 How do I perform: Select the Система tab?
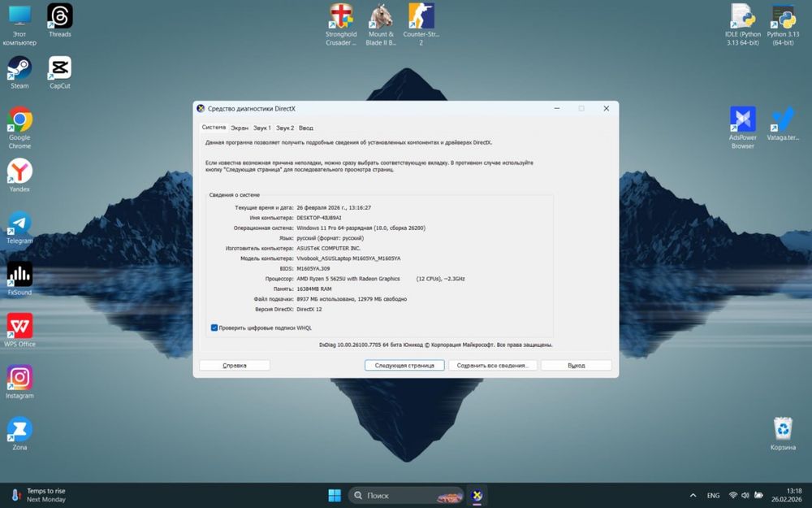tap(214, 128)
